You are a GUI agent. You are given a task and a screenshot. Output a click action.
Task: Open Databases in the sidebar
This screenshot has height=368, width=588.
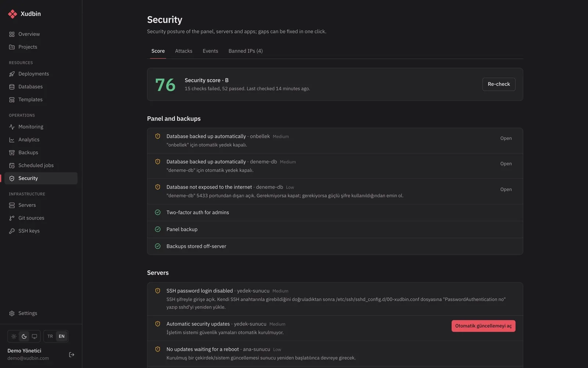pos(41,87)
